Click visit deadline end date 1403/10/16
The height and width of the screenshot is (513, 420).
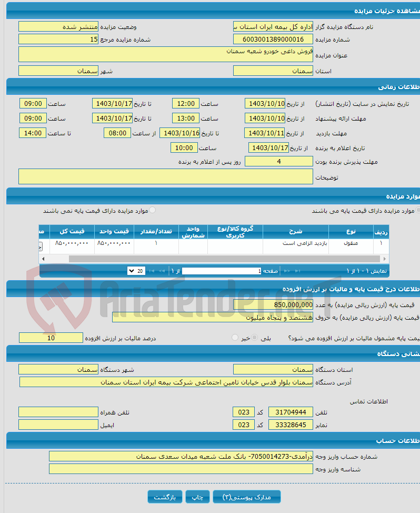(180, 133)
